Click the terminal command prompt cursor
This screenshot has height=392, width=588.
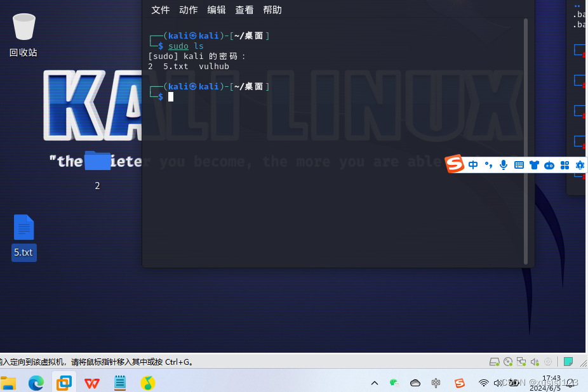point(171,96)
